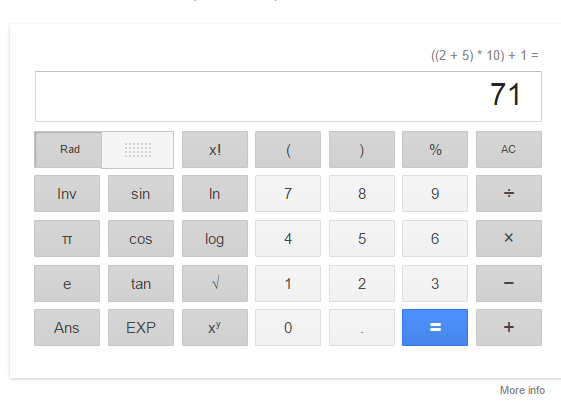The image size is (561, 401).
Task: Click the result display field showing 71
Action: [x=288, y=97]
